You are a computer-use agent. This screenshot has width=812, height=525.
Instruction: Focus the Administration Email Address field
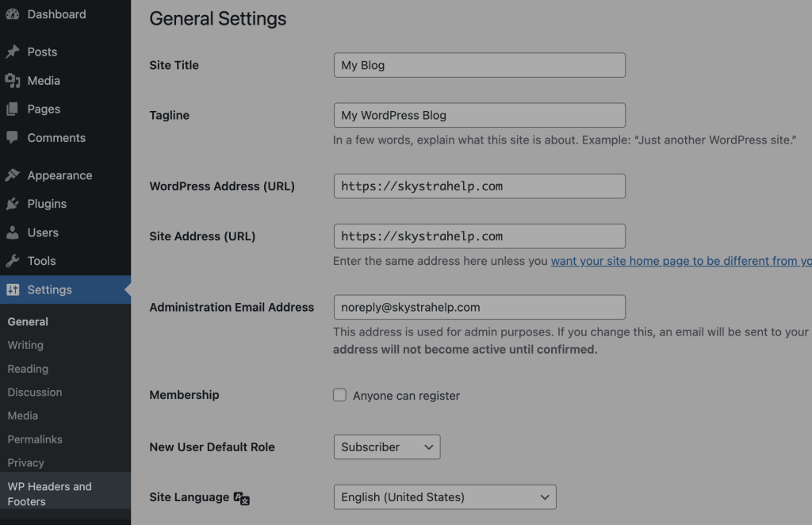pos(479,307)
